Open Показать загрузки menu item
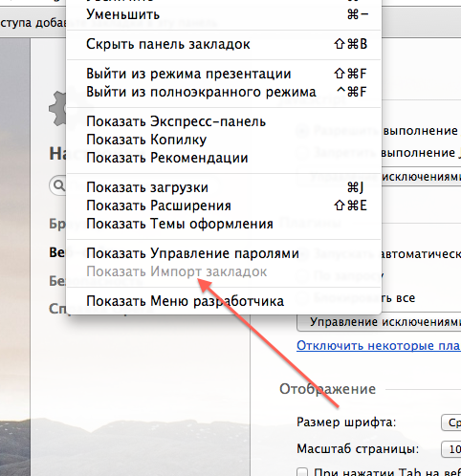This screenshot has height=476, width=461. 224,187
